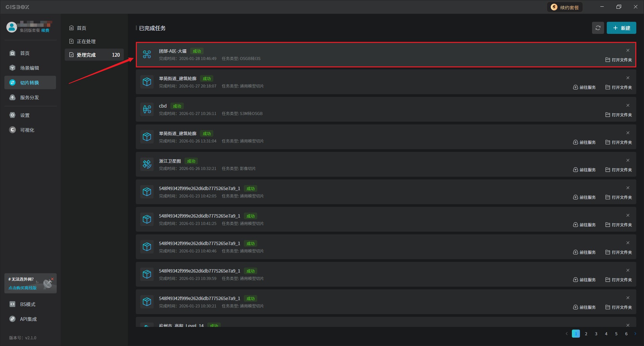Image resolution: width=644 pixels, height=346 pixels.
Task: Go to page 2 of completed tasks
Action: pos(586,334)
